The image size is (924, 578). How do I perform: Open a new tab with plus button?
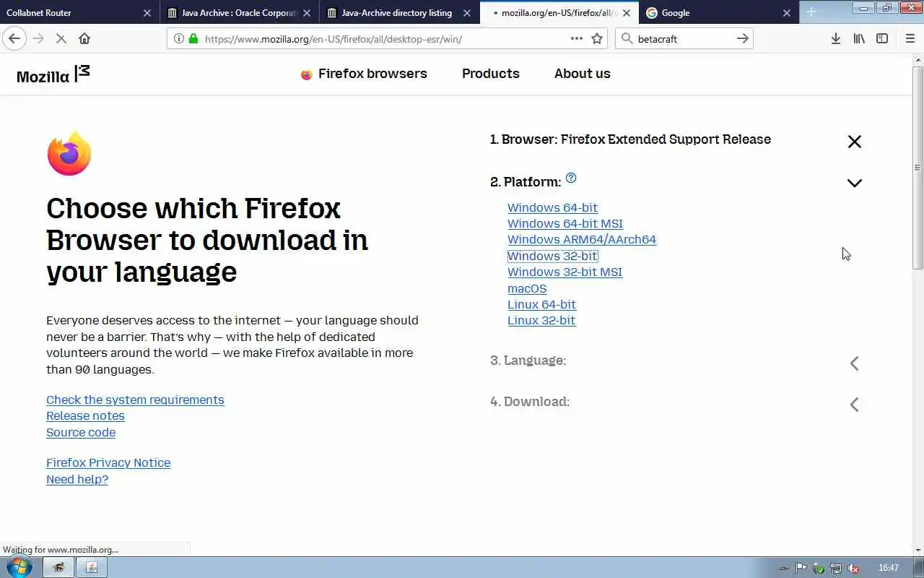(x=811, y=12)
